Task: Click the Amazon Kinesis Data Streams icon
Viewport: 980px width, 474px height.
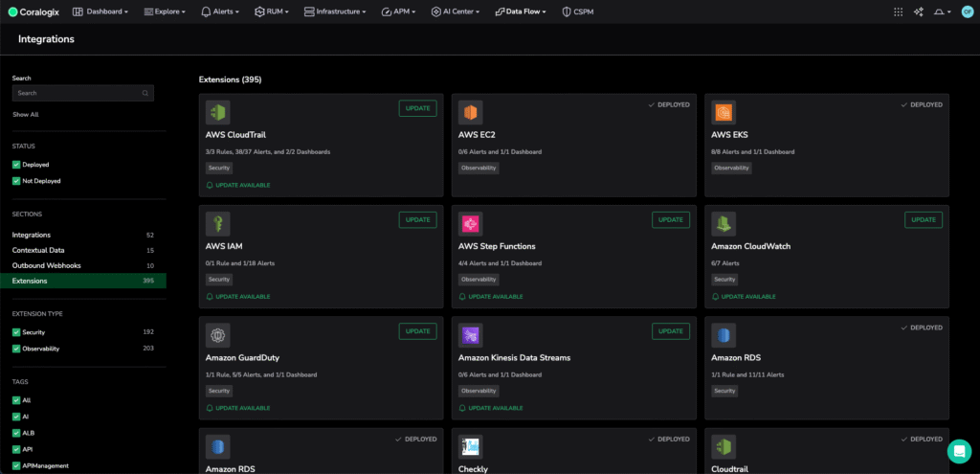Action: (x=471, y=335)
